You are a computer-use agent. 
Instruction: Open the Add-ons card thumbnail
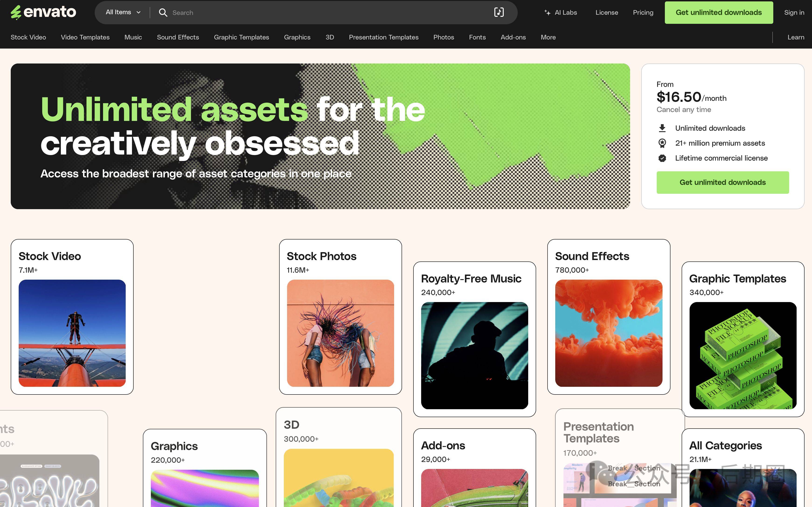pos(474,488)
